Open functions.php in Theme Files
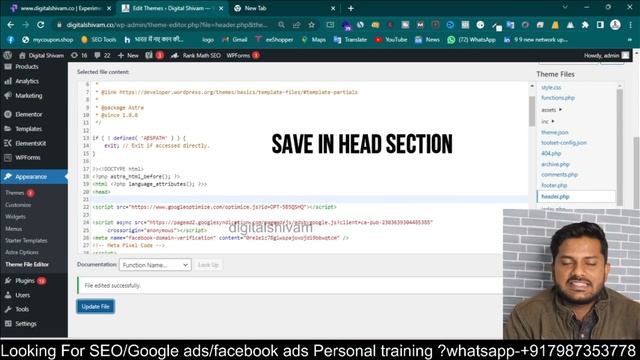This screenshot has height=360, width=640. (x=558, y=98)
